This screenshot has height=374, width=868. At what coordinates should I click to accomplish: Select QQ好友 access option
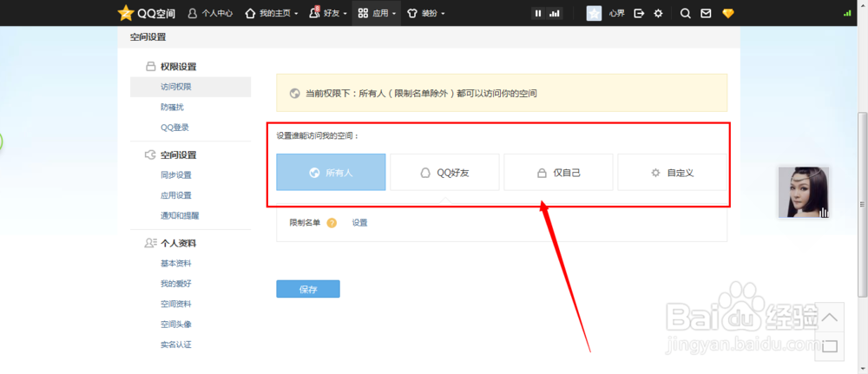[x=444, y=172]
